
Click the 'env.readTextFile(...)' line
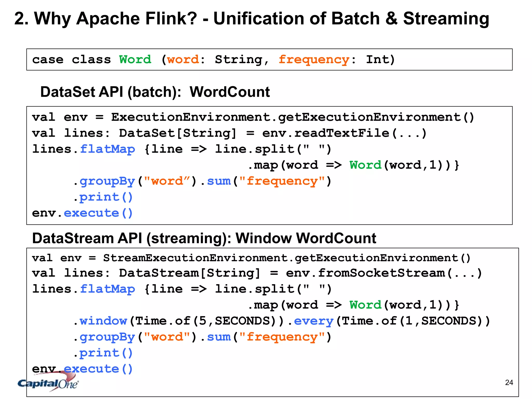(x=229, y=133)
